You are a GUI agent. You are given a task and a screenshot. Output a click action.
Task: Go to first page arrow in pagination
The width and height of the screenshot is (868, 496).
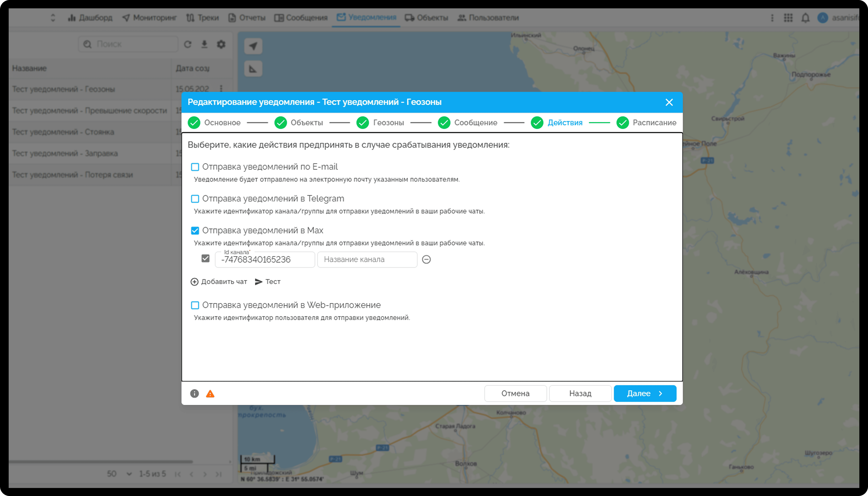point(177,474)
